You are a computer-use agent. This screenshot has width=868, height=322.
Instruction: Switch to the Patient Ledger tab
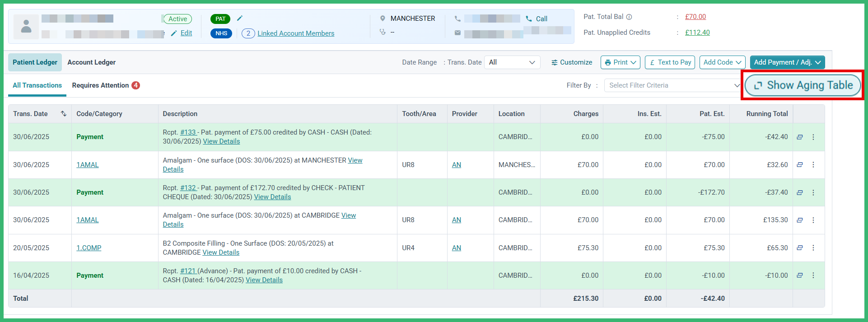click(x=35, y=62)
